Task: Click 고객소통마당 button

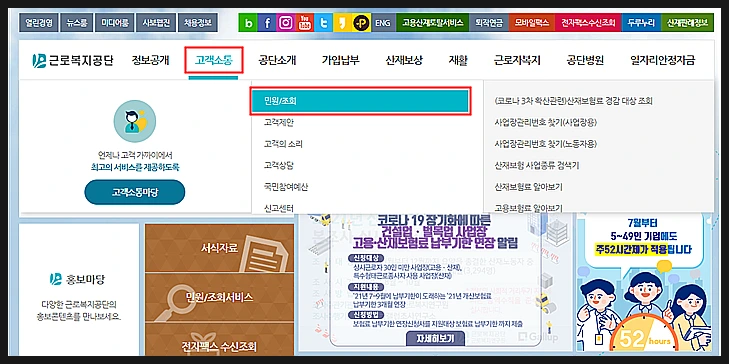Action: (x=135, y=192)
